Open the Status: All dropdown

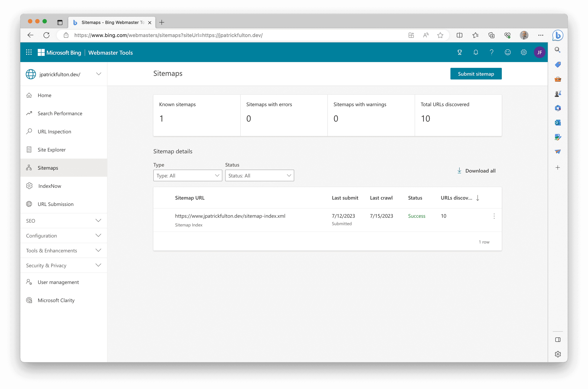(x=260, y=175)
